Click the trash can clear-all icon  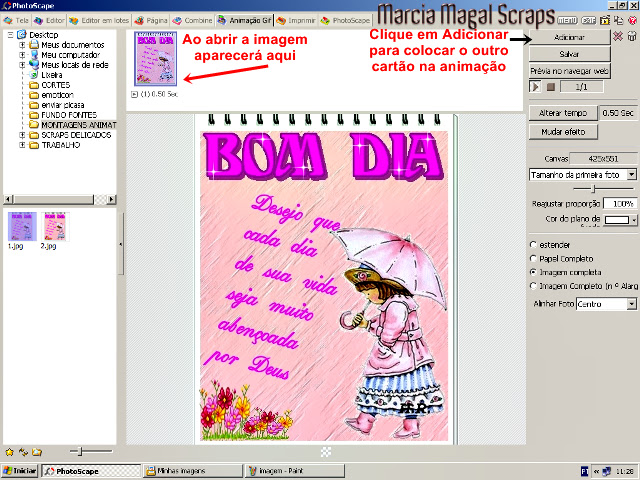(x=631, y=37)
